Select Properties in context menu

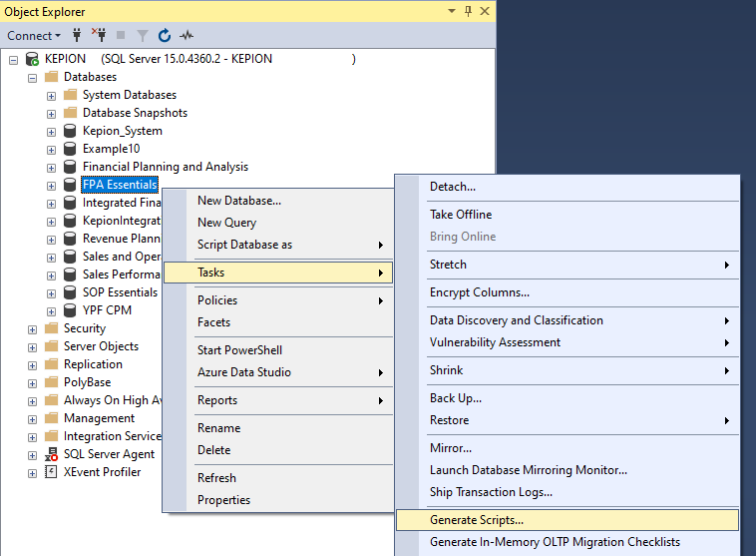click(277, 500)
